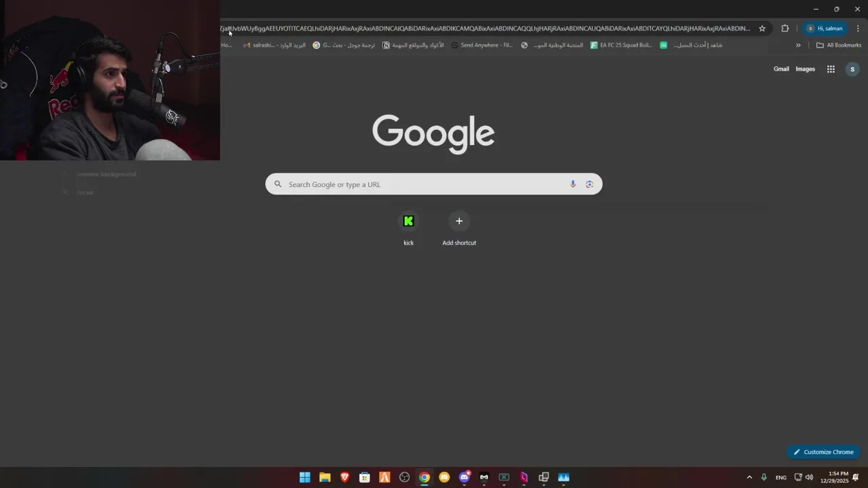
Task: Open Discord from the taskbar
Action: click(465, 477)
